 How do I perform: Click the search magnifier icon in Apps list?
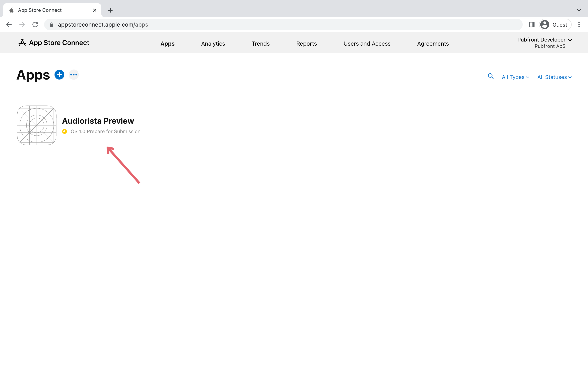[491, 76]
